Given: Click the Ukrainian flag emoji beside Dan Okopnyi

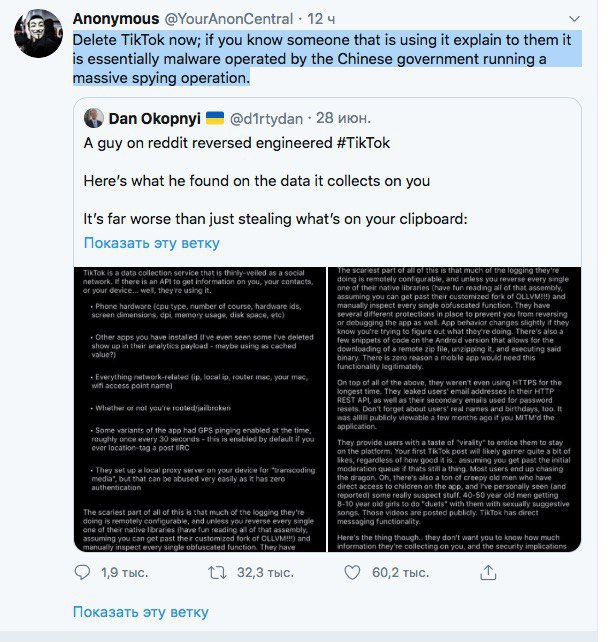Looking at the screenshot, I should tap(214, 118).
